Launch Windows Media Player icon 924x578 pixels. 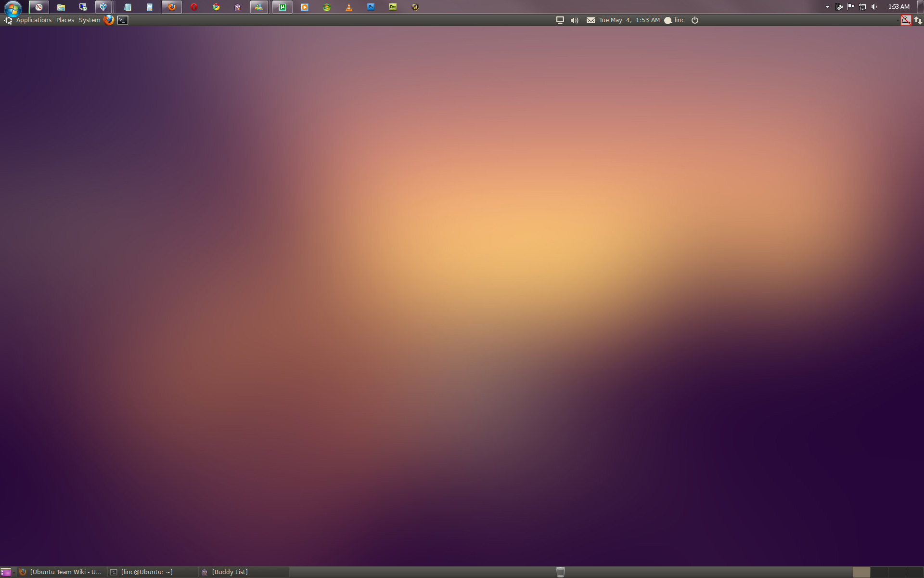pyautogui.click(x=305, y=7)
